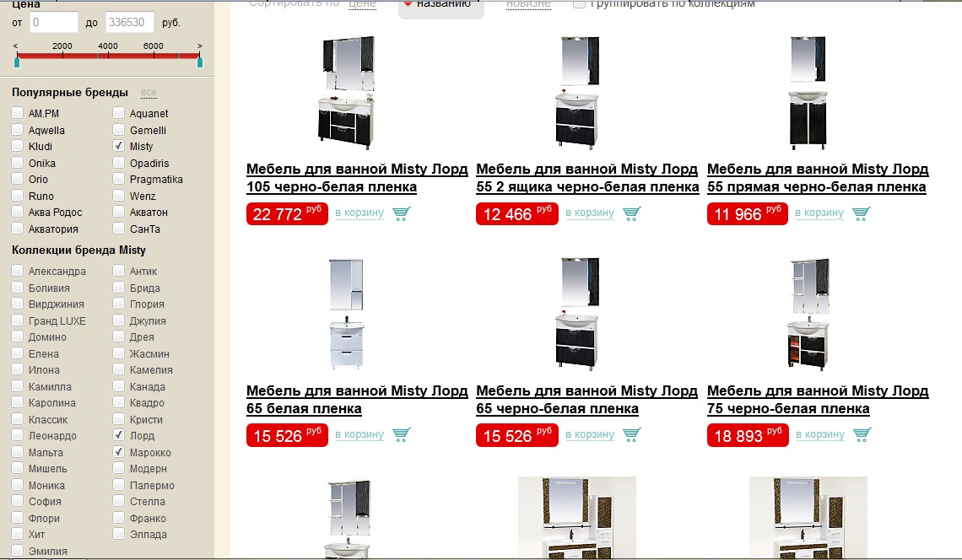Sort products by 'новизне'
Viewport: 962px width, 560px height.
(x=528, y=4)
